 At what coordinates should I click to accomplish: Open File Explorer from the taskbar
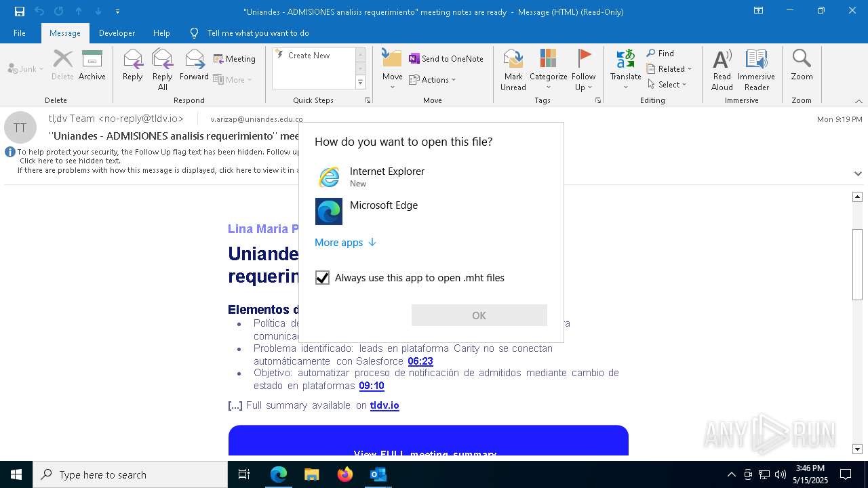(311, 474)
